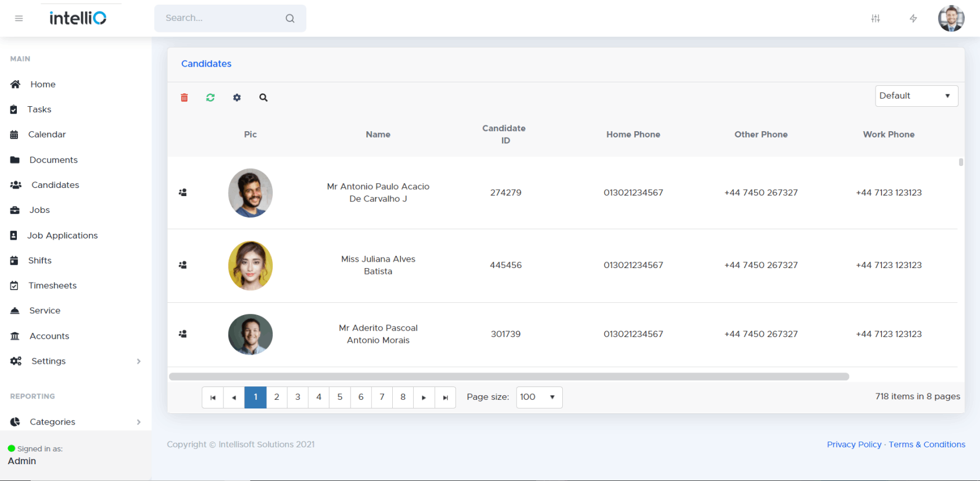Open the Page size dropdown
Viewport: 980px width, 481px height.
539,397
